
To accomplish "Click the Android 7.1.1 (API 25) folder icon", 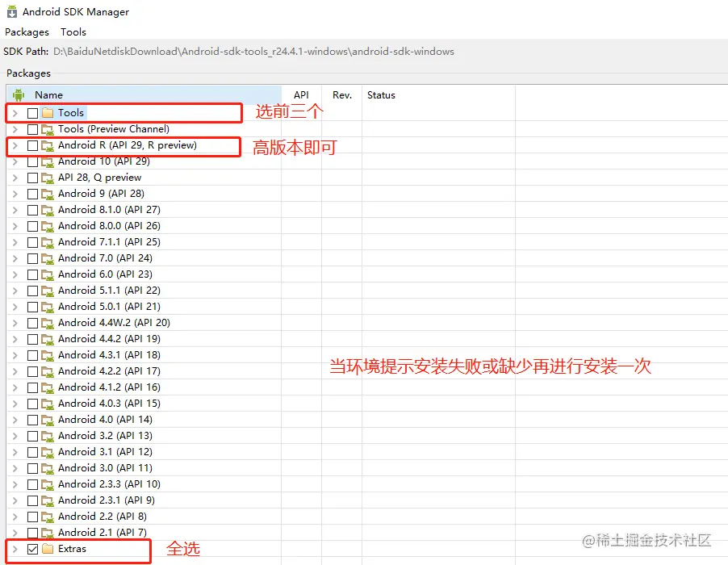I will (48, 243).
